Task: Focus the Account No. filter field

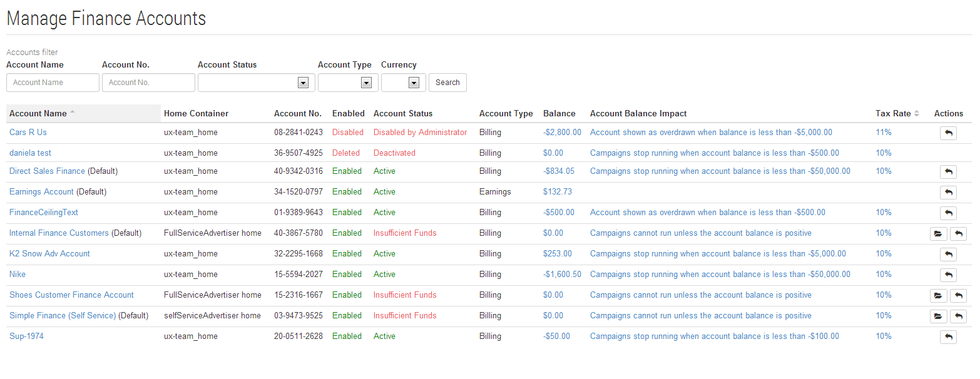Action: coord(148,83)
